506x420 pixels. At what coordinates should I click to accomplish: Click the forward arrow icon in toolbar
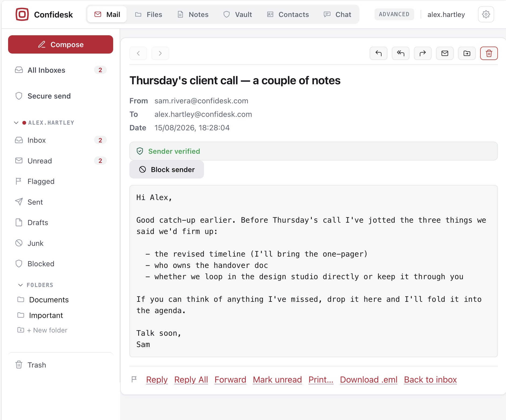(x=423, y=53)
